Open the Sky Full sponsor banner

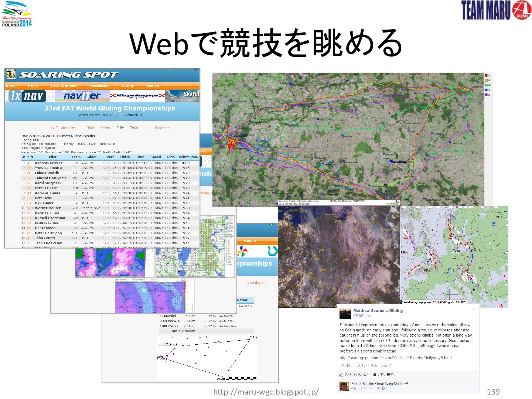click(x=183, y=96)
